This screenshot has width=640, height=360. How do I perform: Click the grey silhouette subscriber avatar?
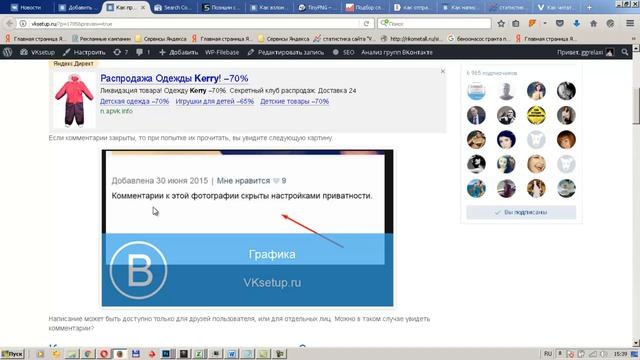click(x=506, y=91)
